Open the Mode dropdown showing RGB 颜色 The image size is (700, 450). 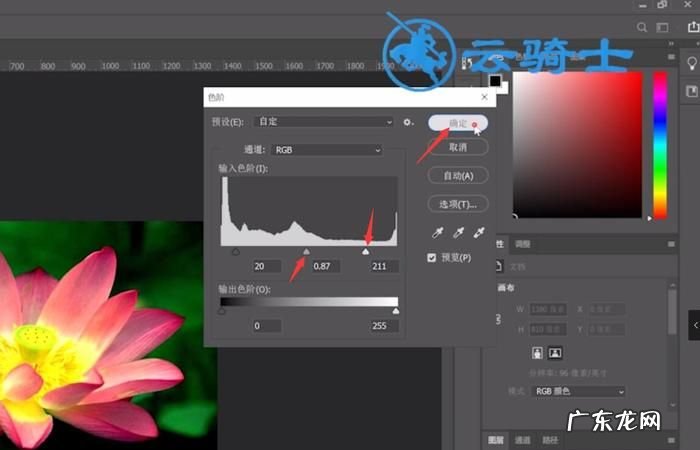(578, 392)
